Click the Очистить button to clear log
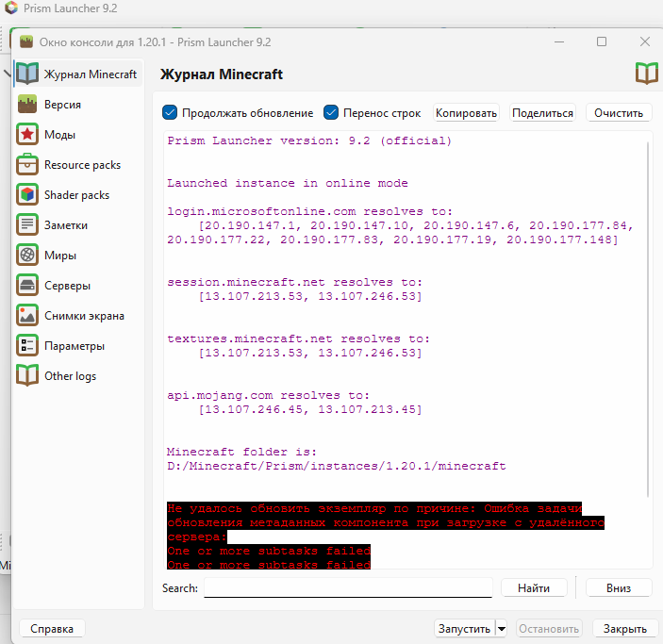 [x=619, y=113]
